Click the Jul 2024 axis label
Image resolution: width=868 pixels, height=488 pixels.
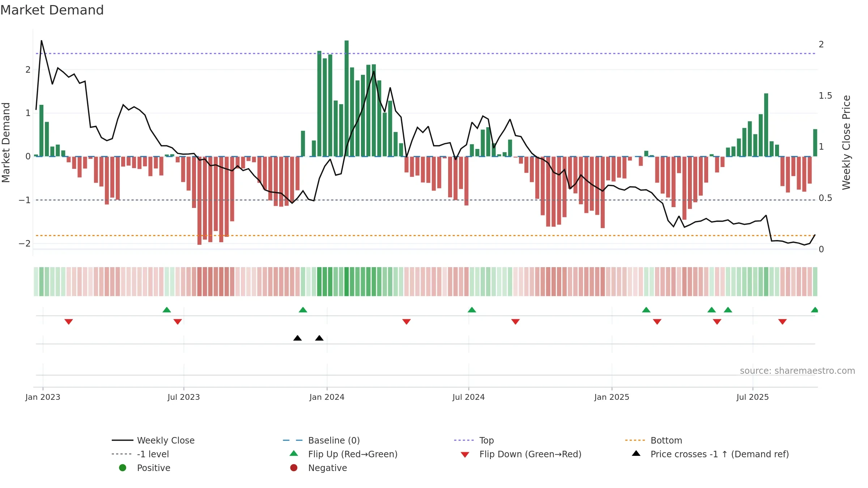click(x=469, y=397)
